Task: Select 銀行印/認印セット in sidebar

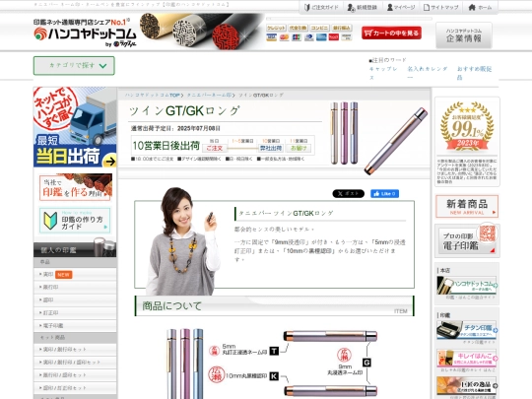Action: click(x=75, y=375)
